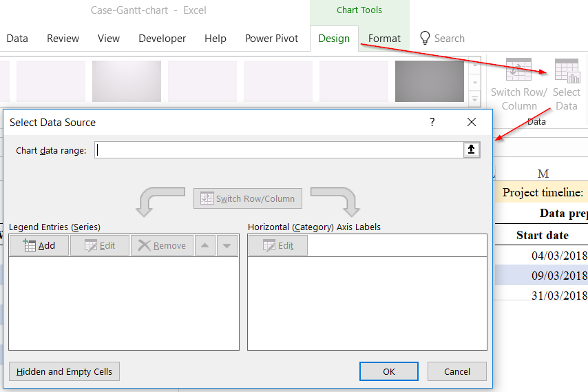
Task: Click Switch Row/Column in the ribbon
Action: [x=519, y=85]
